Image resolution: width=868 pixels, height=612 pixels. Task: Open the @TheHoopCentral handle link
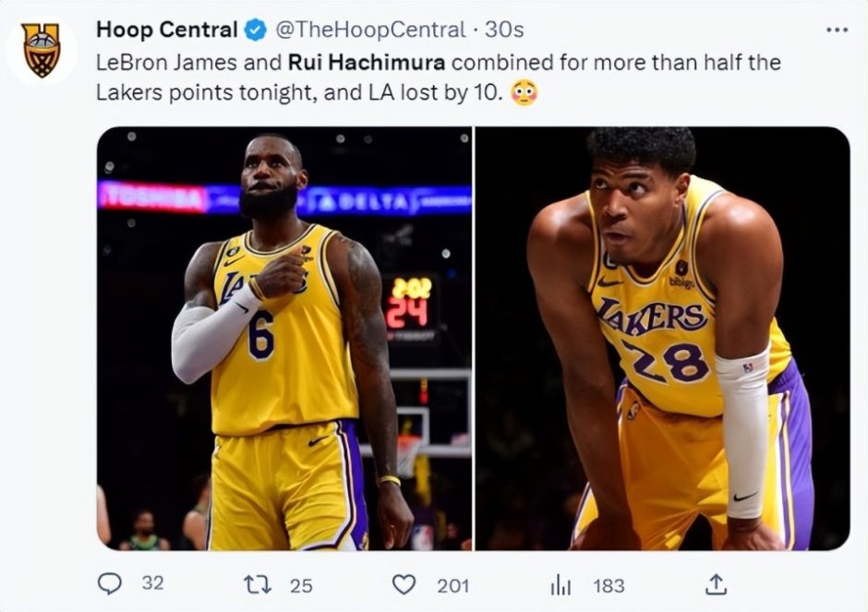[369, 30]
